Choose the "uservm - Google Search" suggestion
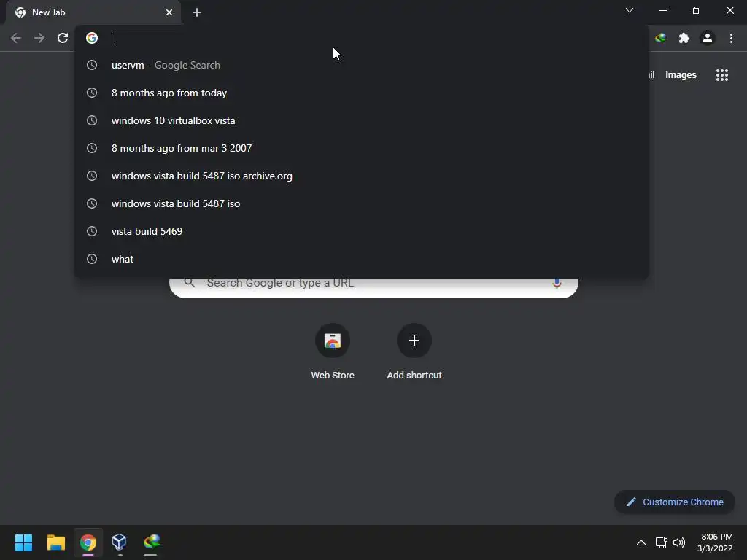The height and width of the screenshot is (560, 747). pyautogui.click(x=362, y=65)
